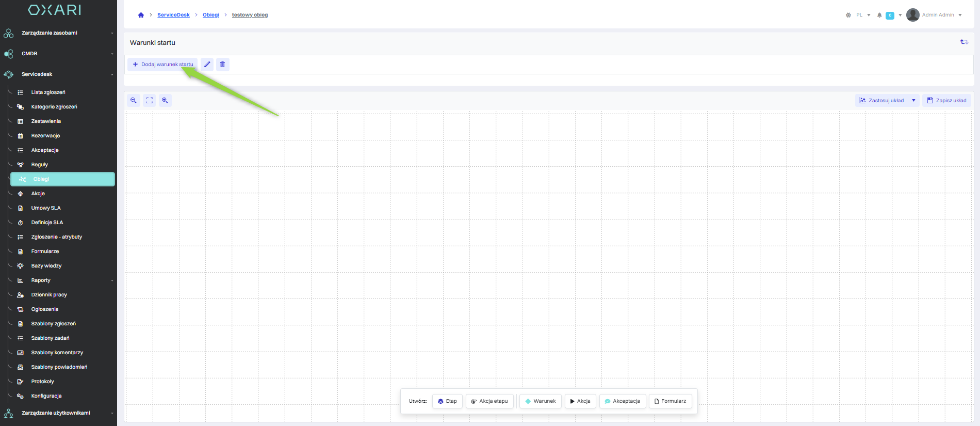980x426 pixels.
Task: Fit the diagram to screen
Action: pos(150,101)
